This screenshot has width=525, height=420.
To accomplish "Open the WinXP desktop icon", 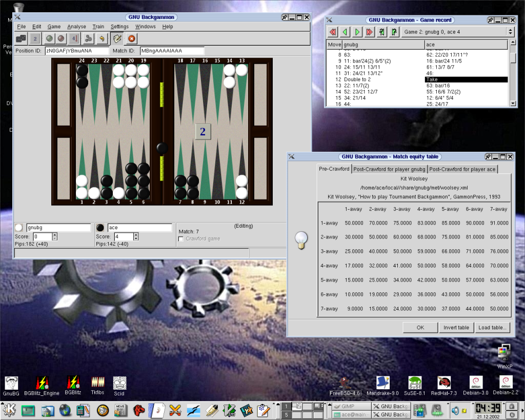I will [x=504, y=357].
